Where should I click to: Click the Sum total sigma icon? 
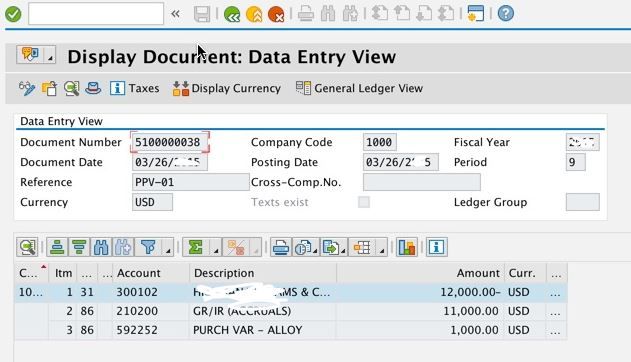(x=196, y=247)
